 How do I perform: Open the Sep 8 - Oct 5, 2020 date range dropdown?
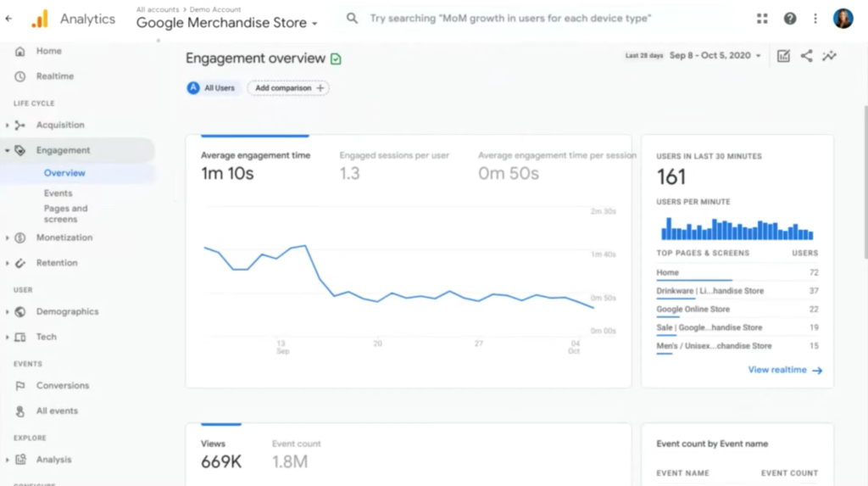coord(715,55)
